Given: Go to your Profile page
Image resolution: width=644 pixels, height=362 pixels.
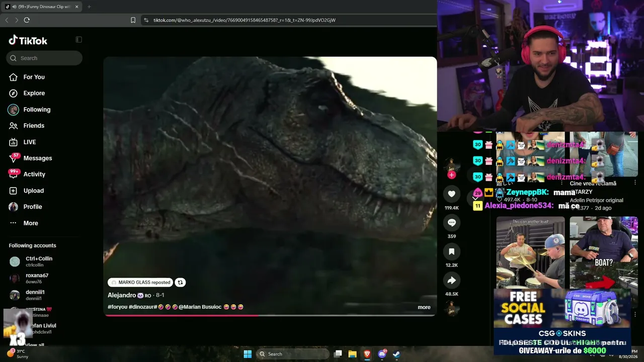Looking at the screenshot, I should (33, 207).
